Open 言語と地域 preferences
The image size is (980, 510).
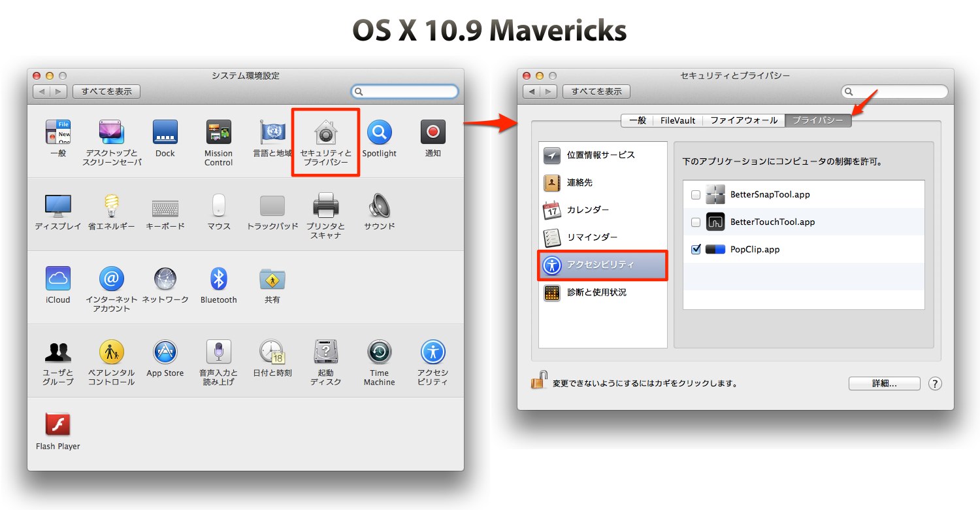click(x=272, y=133)
